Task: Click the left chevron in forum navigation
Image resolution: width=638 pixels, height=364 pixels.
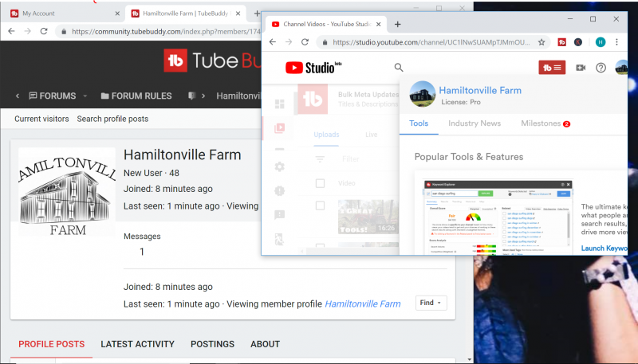Action: pyautogui.click(x=18, y=96)
